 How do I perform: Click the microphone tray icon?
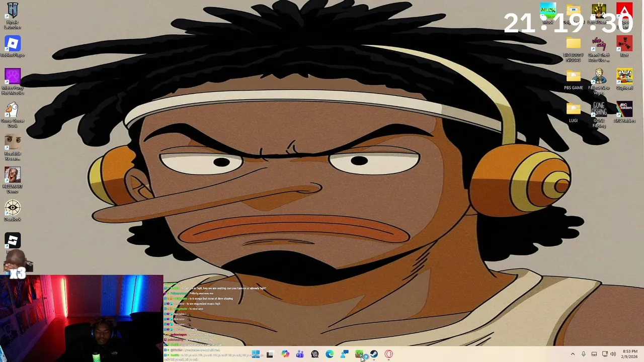584,354
